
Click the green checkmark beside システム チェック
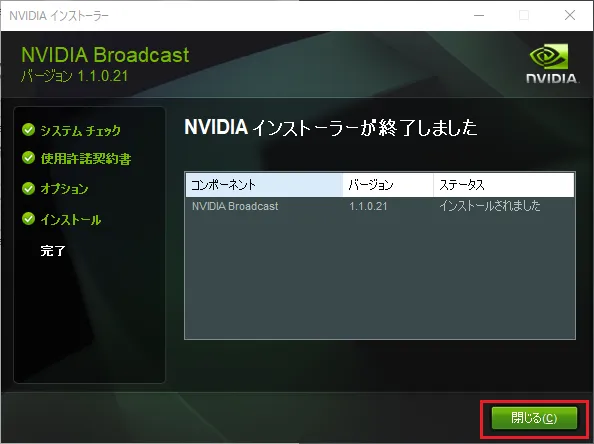pos(28,130)
